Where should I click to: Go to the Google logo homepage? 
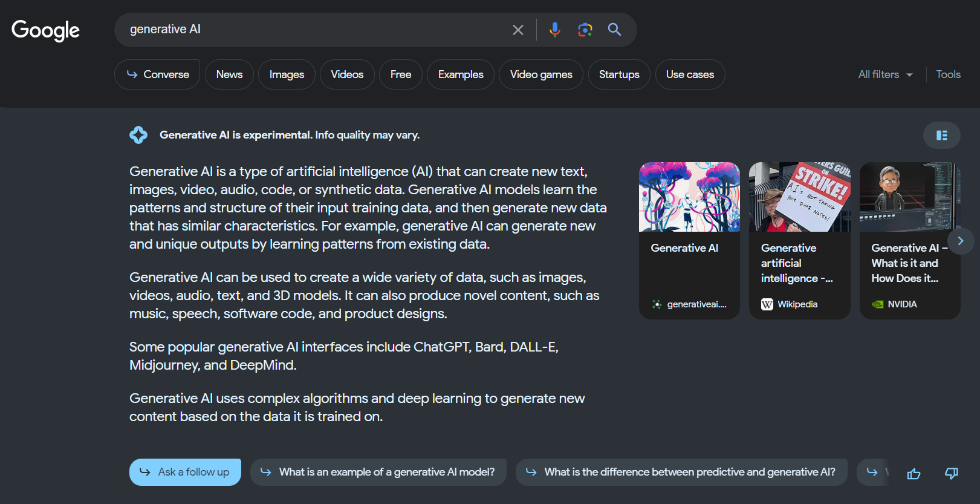click(46, 30)
